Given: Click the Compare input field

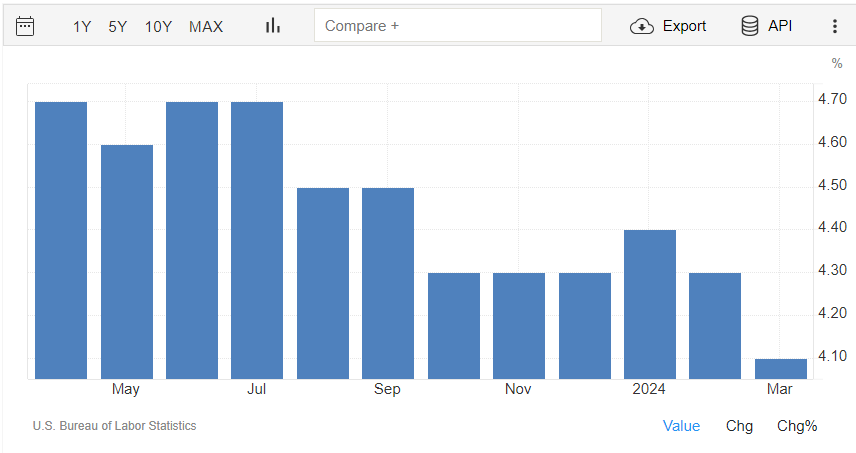Looking at the screenshot, I should click(x=457, y=25).
